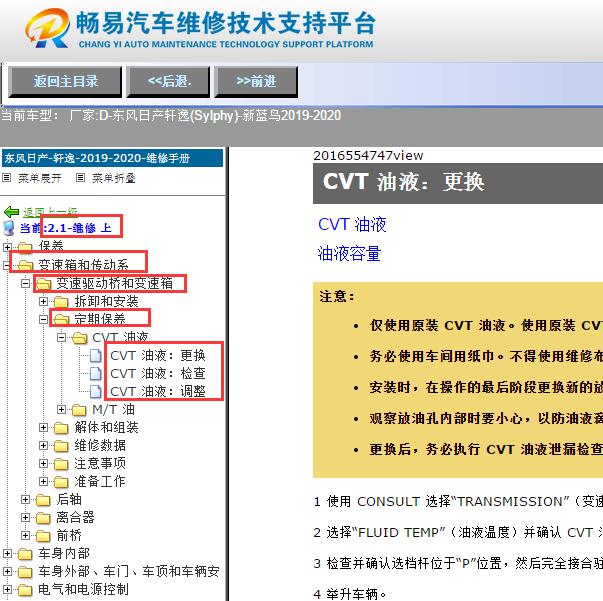Click the 东风日产-轩逸-2019-2020-维修手册 header
Image resolution: width=603 pixels, height=601 pixels.
click(112, 158)
